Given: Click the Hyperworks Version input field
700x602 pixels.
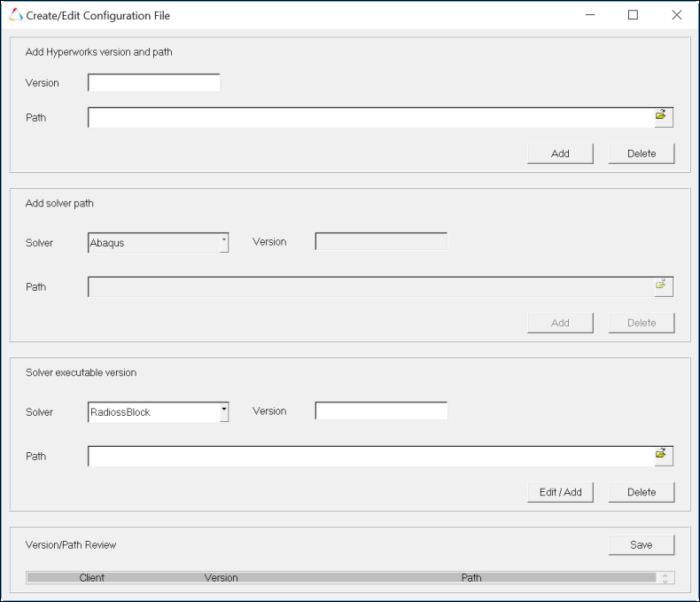Looking at the screenshot, I should pyautogui.click(x=154, y=82).
